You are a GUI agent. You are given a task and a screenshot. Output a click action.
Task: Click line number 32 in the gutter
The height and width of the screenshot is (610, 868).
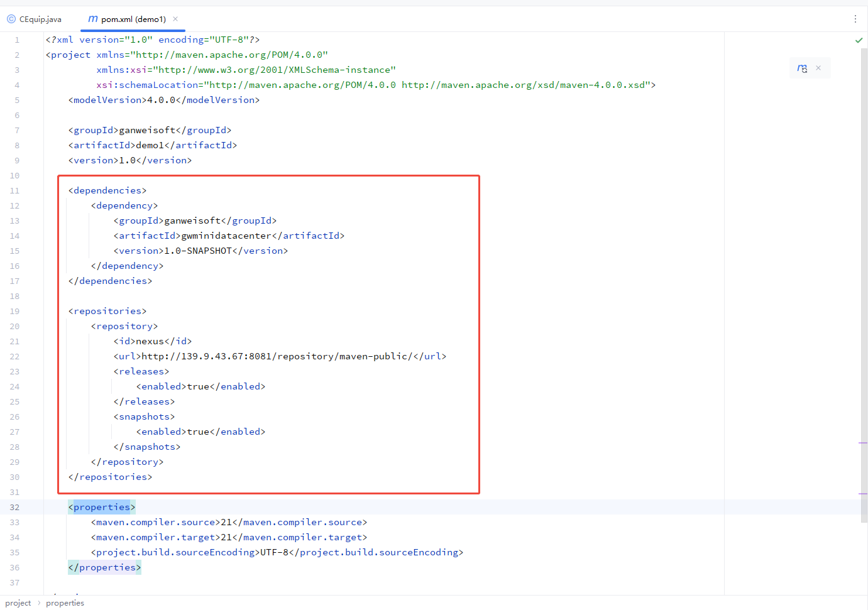pos(14,508)
